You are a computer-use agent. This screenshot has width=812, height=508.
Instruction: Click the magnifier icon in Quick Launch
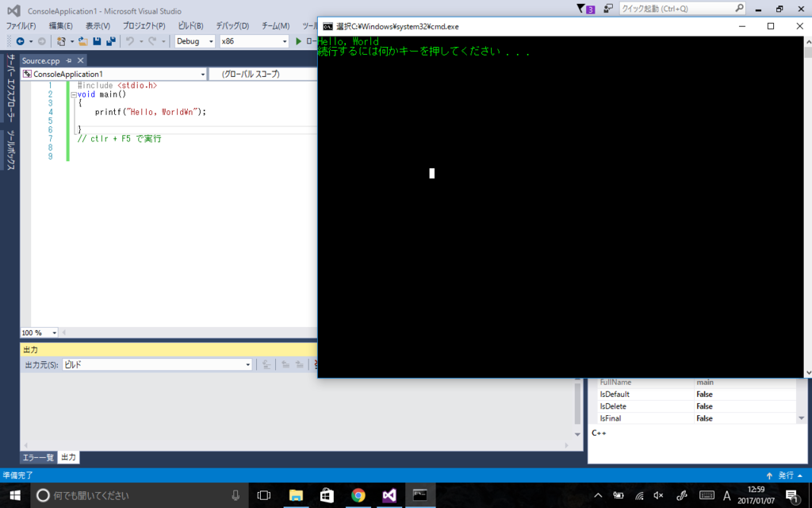tap(739, 8)
